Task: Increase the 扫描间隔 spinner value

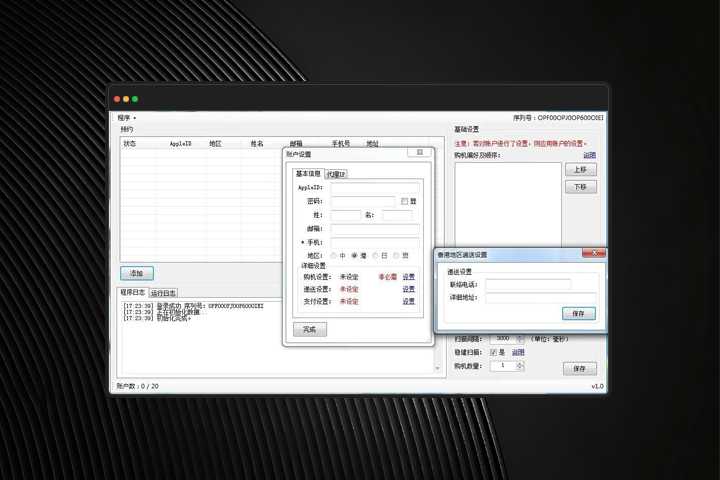Action: coord(520,336)
